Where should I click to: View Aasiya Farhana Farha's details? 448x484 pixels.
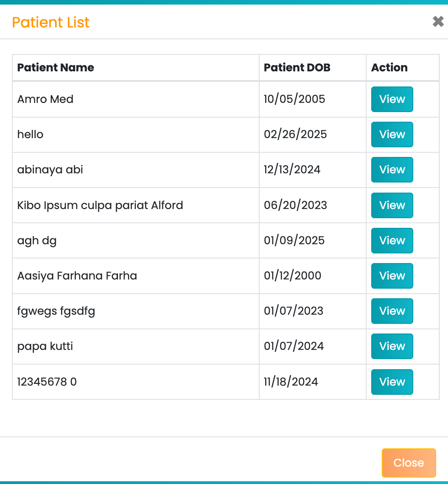(x=392, y=276)
